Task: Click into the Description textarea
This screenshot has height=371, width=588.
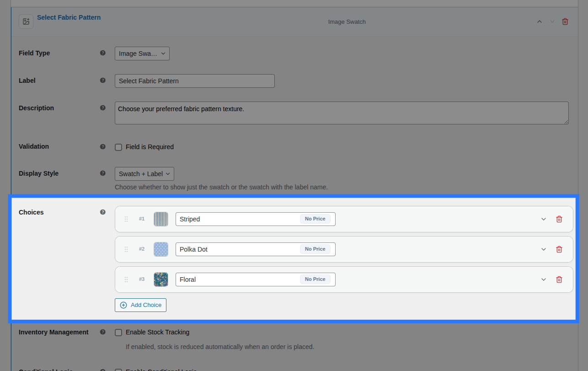Action: click(342, 113)
